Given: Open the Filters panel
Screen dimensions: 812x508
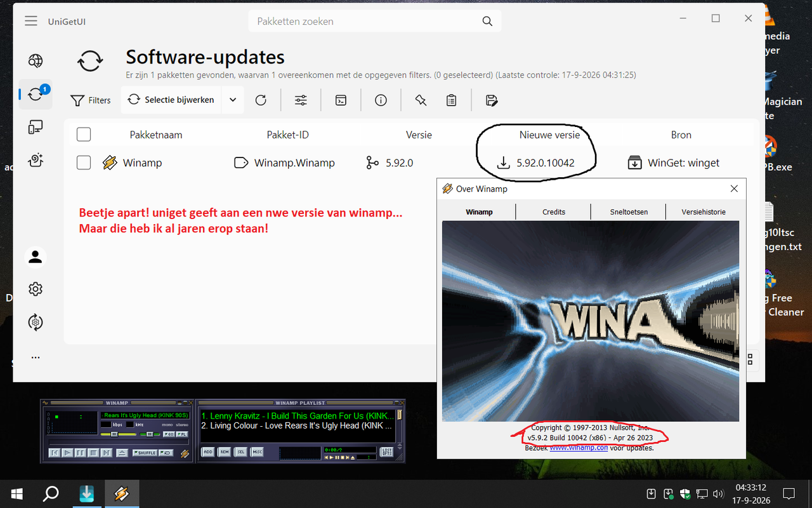Looking at the screenshot, I should (91, 100).
